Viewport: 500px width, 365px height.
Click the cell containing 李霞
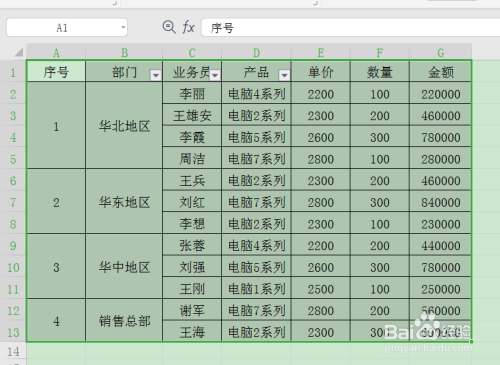click(192, 137)
